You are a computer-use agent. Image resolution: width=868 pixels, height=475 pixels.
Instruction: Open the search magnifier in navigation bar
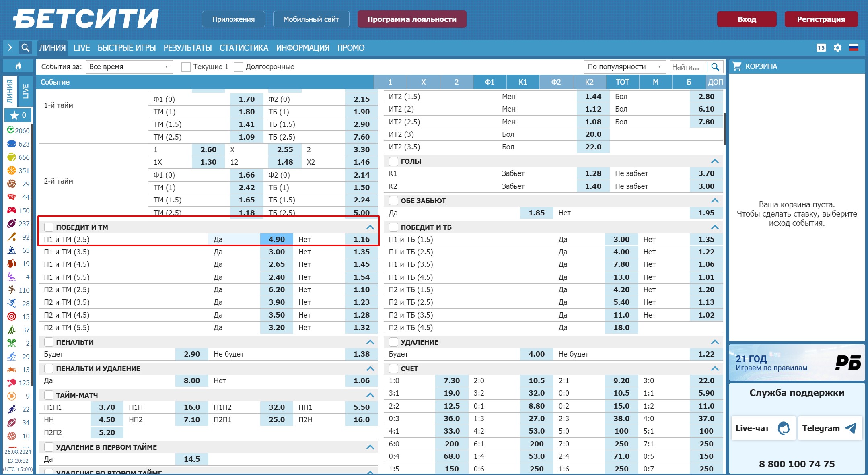tap(25, 48)
